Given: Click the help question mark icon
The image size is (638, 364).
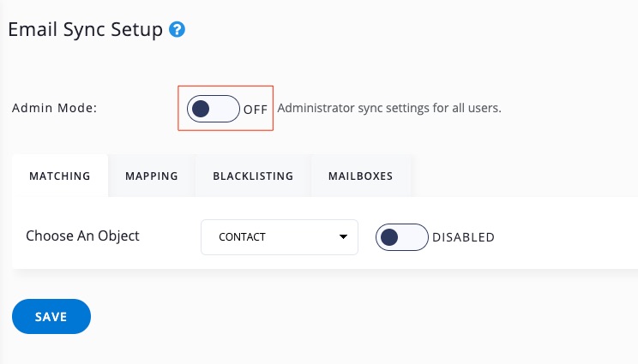Looking at the screenshot, I should coord(178,30).
